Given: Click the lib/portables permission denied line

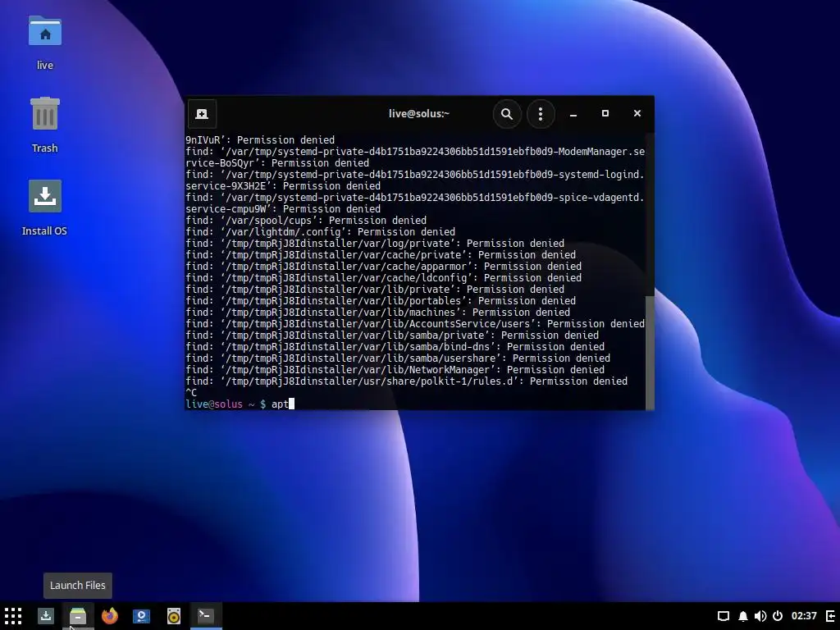Looking at the screenshot, I should click(x=381, y=301).
